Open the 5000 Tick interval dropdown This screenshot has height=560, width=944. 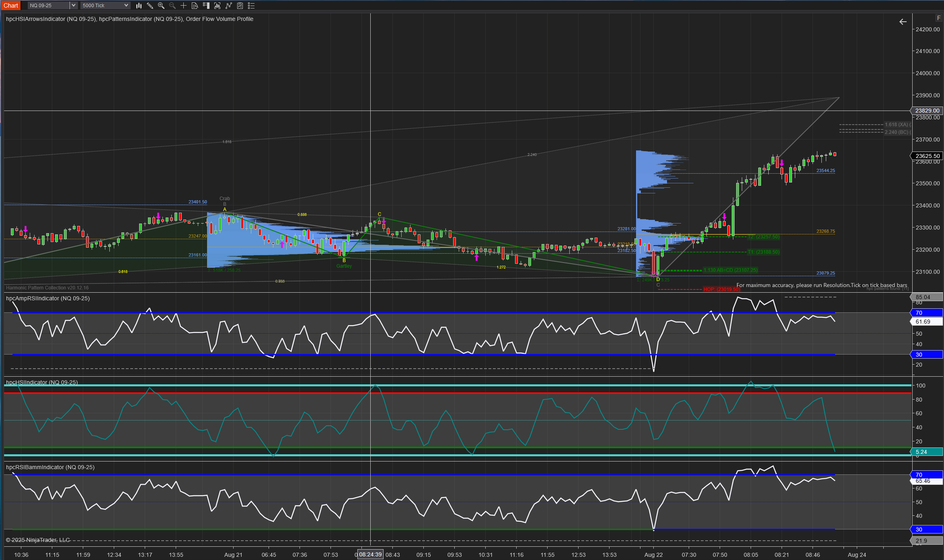tap(105, 5)
